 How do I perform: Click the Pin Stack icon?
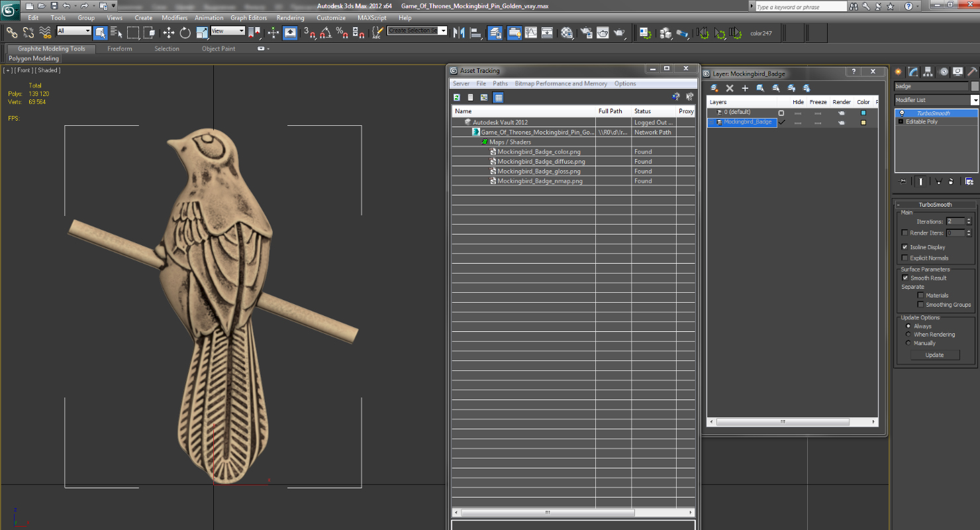point(903,181)
